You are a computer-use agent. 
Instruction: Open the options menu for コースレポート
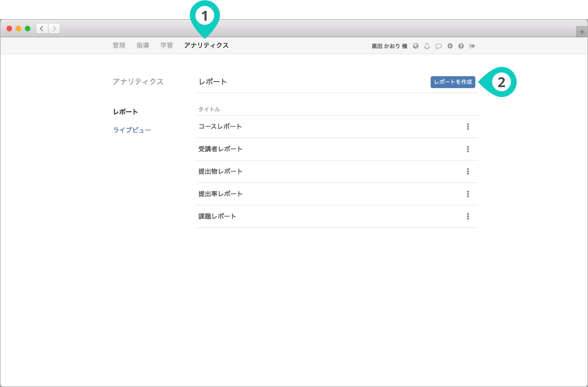[468, 127]
